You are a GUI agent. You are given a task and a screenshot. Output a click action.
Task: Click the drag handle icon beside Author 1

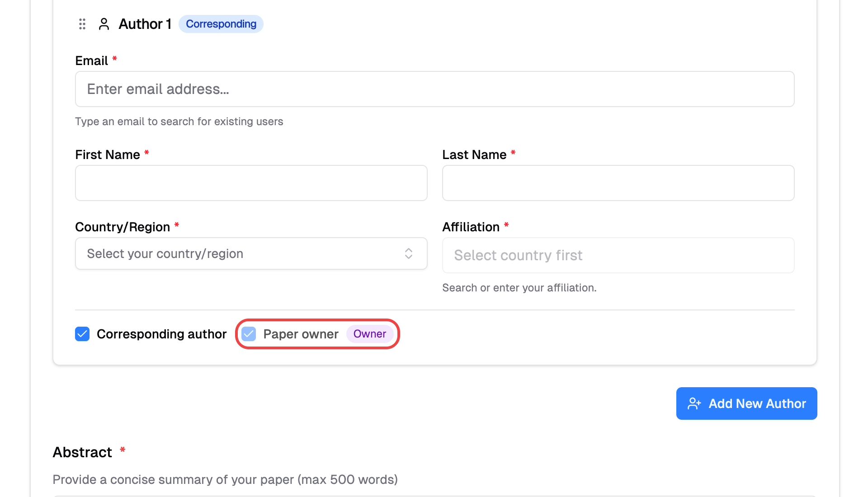point(82,24)
